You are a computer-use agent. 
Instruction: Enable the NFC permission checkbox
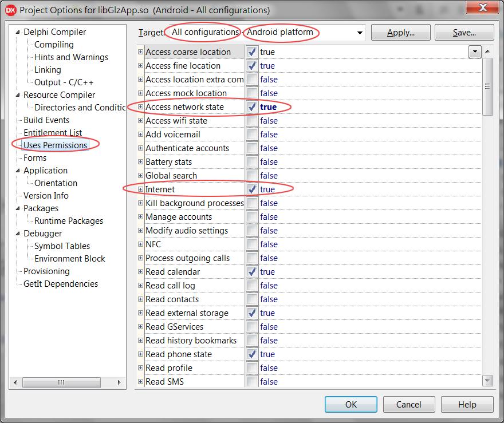[x=253, y=244]
